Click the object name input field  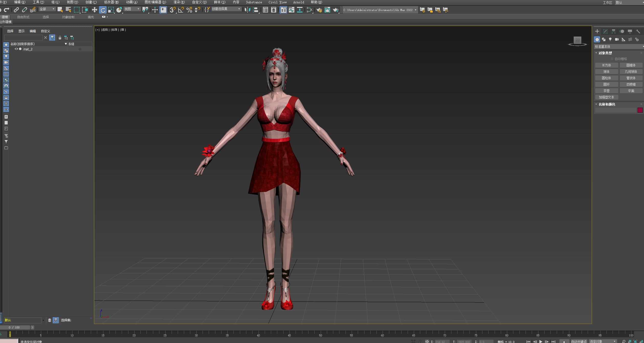coord(615,110)
